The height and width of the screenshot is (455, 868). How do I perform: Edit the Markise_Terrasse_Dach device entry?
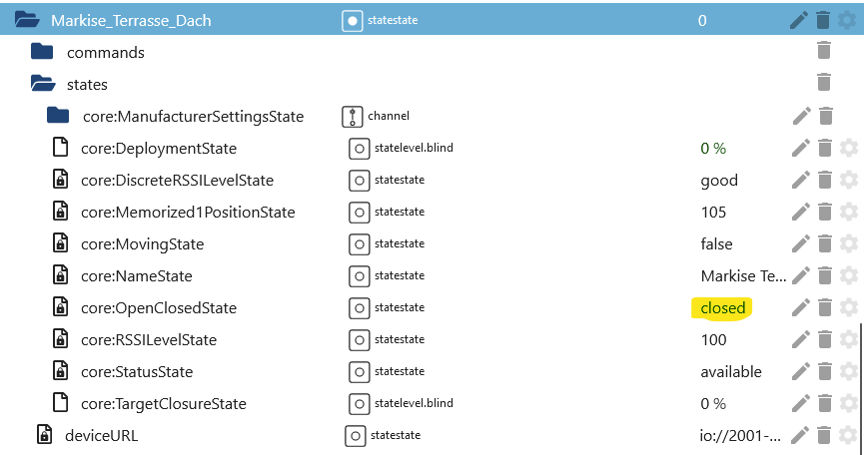click(799, 20)
